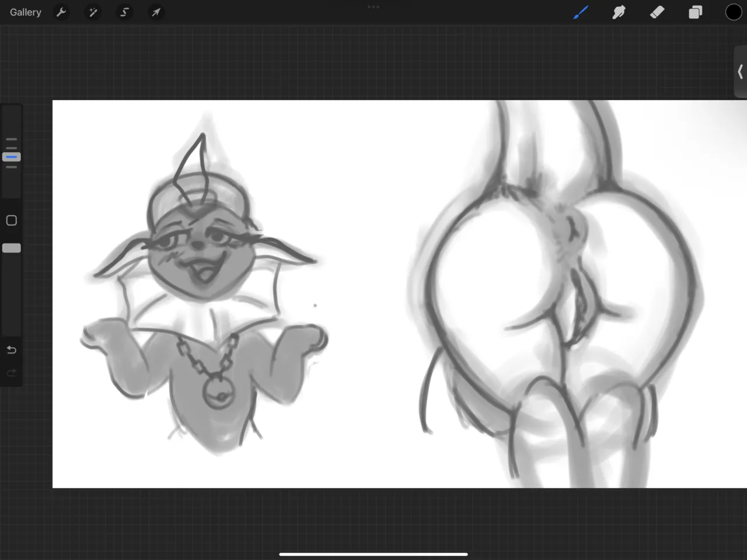The height and width of the screenshot is (560, 747).
Task: Tap the home indicator bar at bottom
Action: 373,554
